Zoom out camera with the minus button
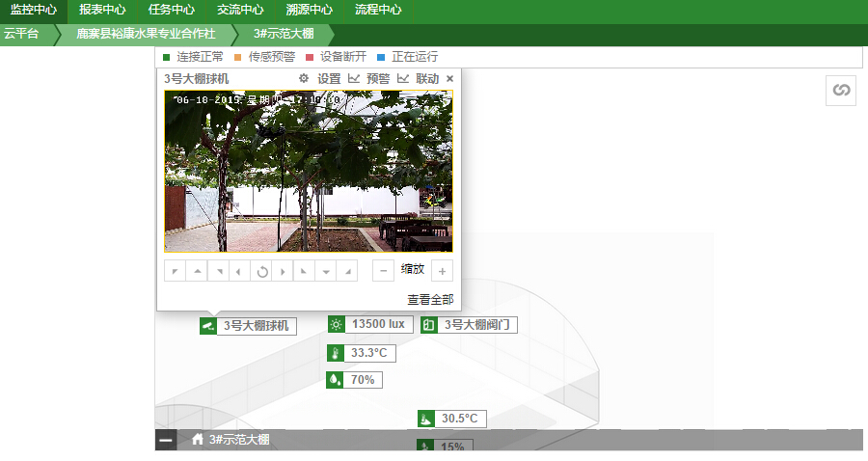The image size is (868, 461). pos(383,271)
